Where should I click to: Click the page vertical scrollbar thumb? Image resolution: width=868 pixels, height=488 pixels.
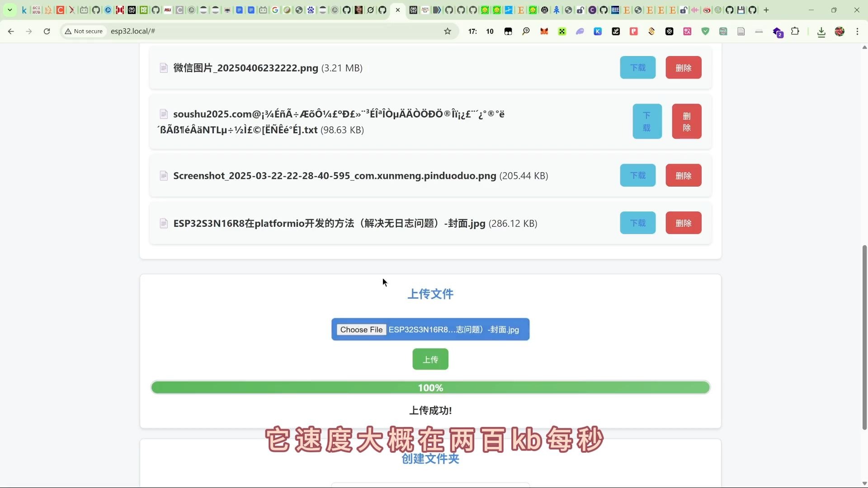(864, 337)
